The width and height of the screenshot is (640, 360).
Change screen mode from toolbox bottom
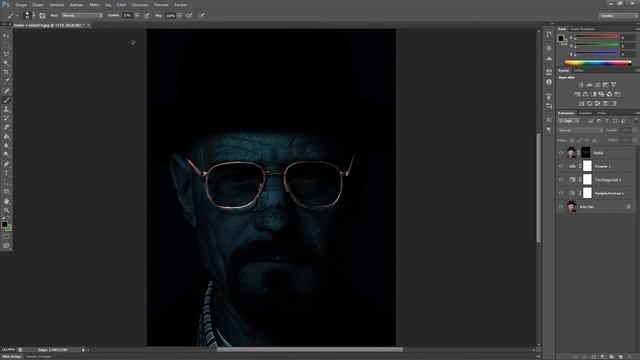pyautogui.click(x=6, y=246)
